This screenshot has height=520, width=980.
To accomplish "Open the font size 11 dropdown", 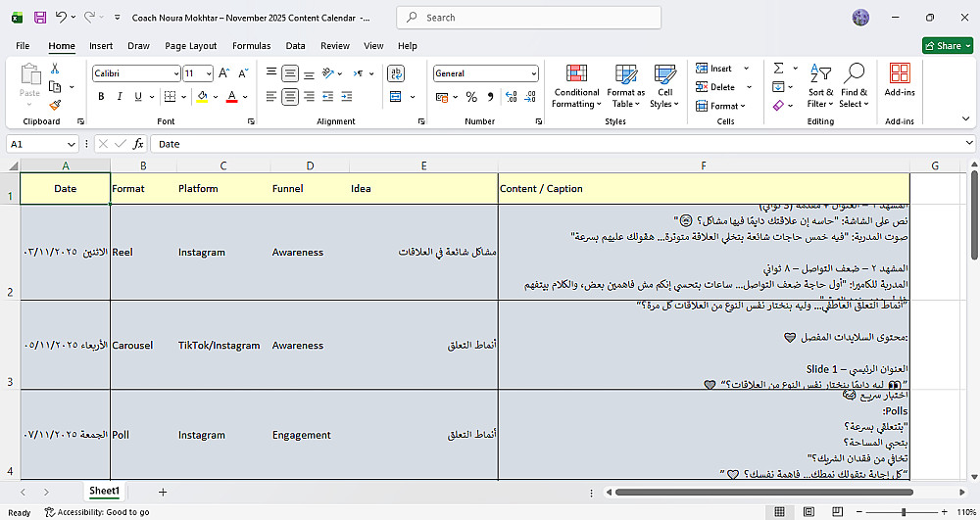I will (x=209, y=73).
